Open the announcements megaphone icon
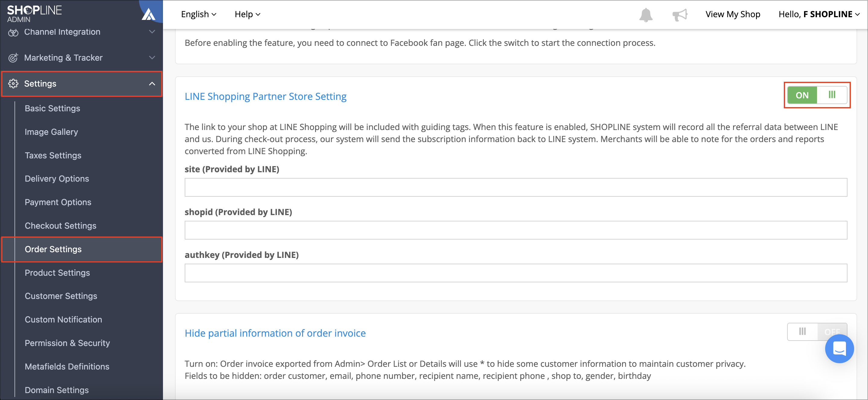This screenshot has height=400, width=868. click(680, 15)
